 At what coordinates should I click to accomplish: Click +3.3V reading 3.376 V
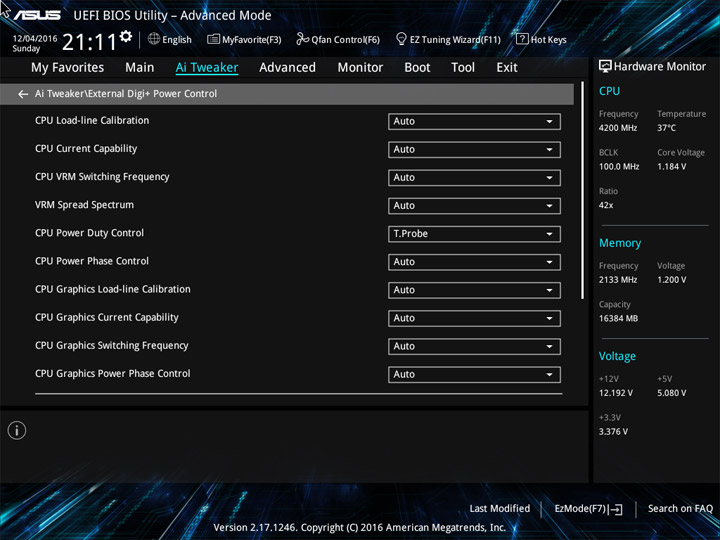613,432
